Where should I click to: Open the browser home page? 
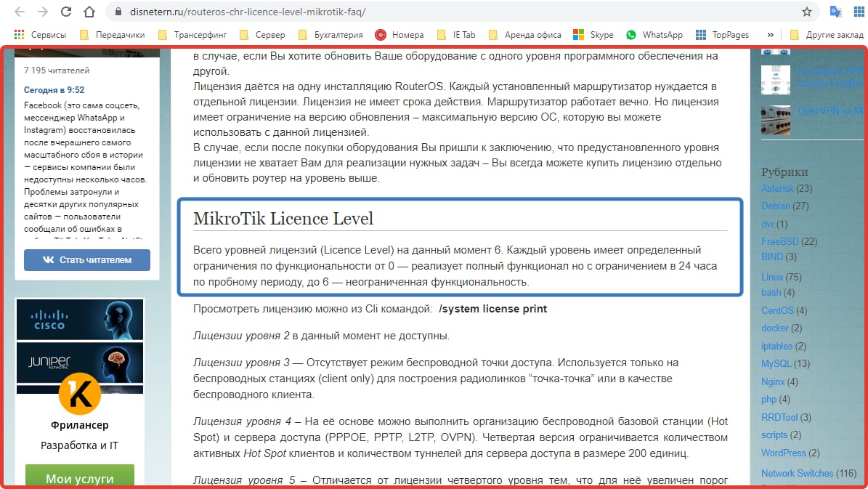89,12
